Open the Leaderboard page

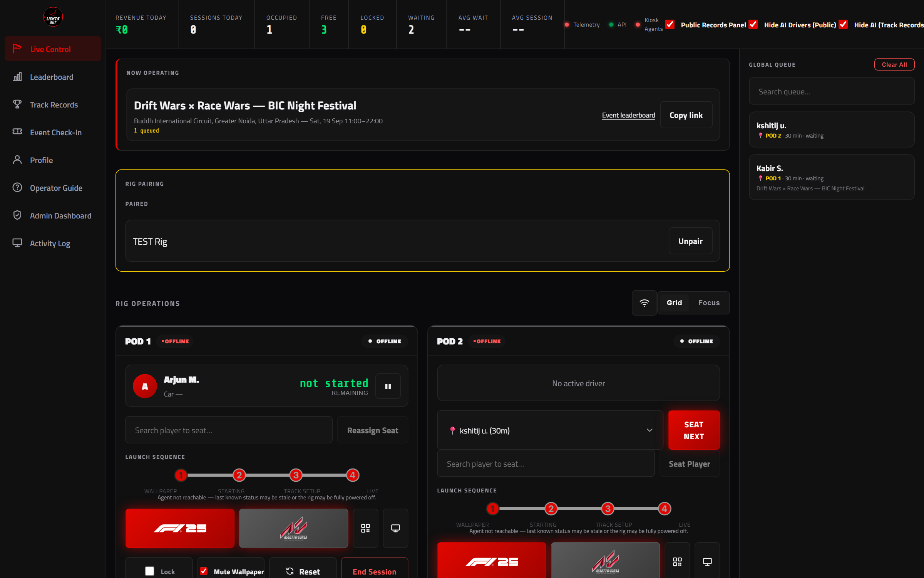pyautogui.click(x=53, y=77)
